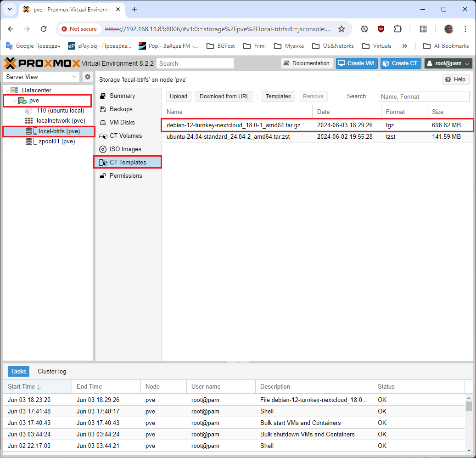This screenshot has height=458, width=476.
Task: Collapse the tasks log panel handle
Action: coord(238,362)
